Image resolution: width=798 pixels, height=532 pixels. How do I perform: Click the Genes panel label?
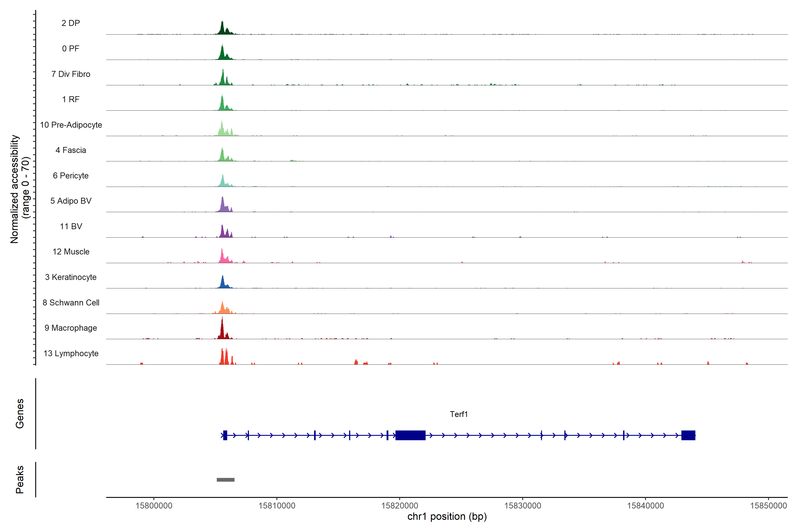coord(20,414)
